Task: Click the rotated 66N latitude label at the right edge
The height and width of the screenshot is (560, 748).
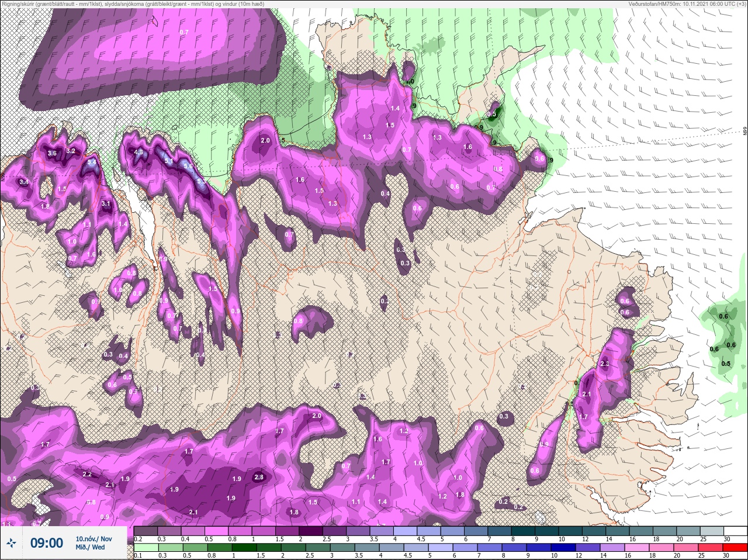Action: tap(744, 132)
